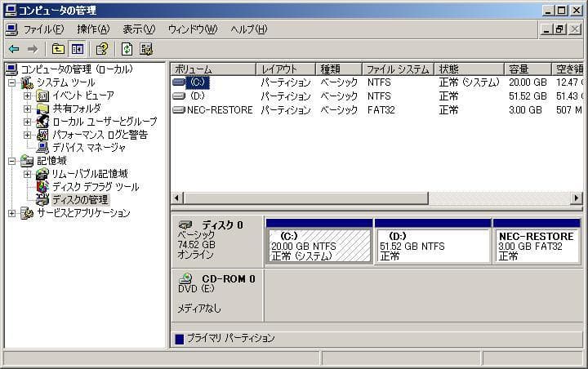Click the Back arrow toolbar icon
The height and width of the screenshot is (369, 588).
pyautogui.click(x=14, y=49)
